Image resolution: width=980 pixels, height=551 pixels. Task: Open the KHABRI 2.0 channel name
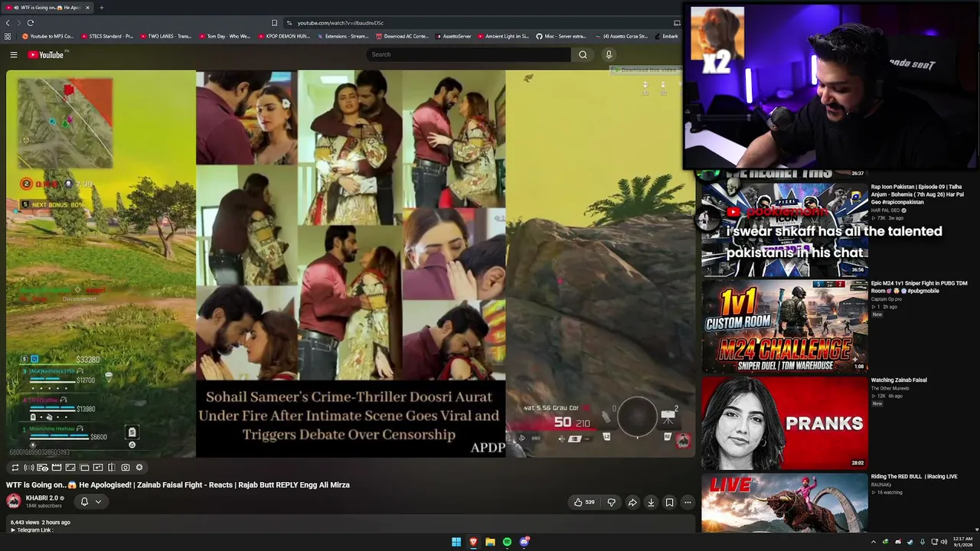click(42, 498)
